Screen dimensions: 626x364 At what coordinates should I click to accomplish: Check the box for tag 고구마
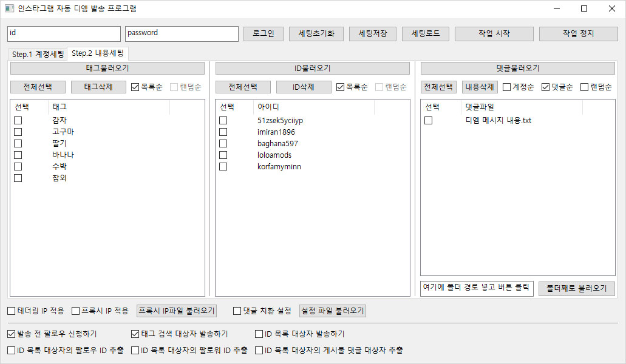pos(18,132)
